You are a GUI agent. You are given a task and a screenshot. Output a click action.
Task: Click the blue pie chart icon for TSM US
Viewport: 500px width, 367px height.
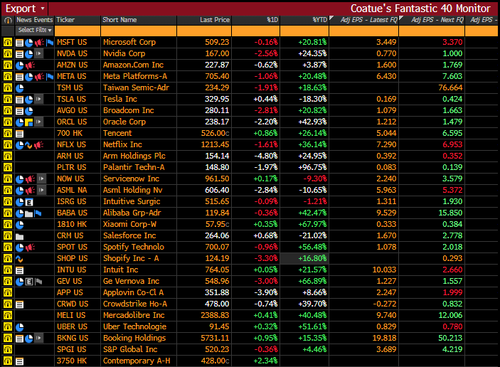20,88
